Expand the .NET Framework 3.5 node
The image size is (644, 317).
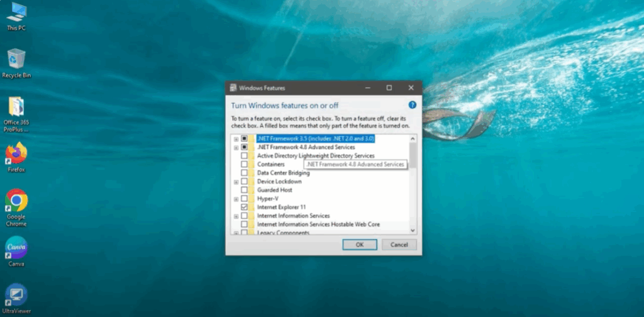[236, 139]
